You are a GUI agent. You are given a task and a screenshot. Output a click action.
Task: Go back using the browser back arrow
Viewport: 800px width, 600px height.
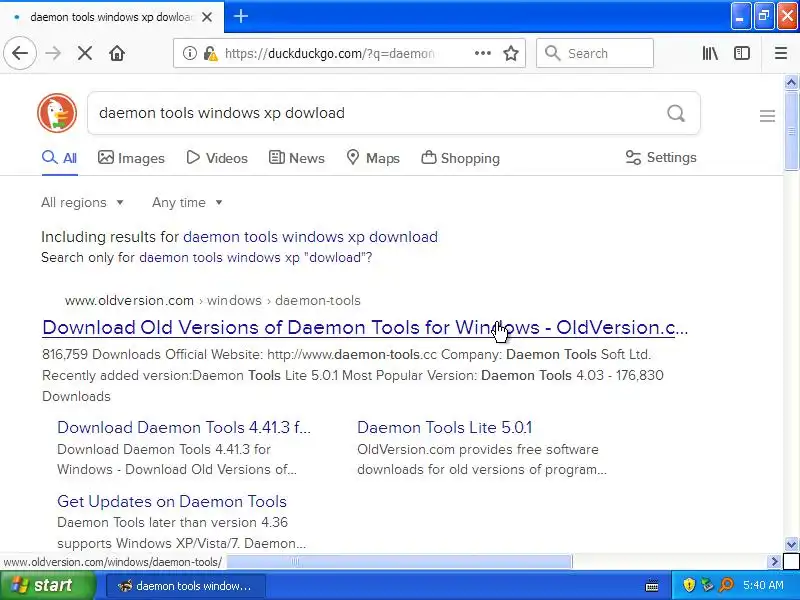coord(20,53)
